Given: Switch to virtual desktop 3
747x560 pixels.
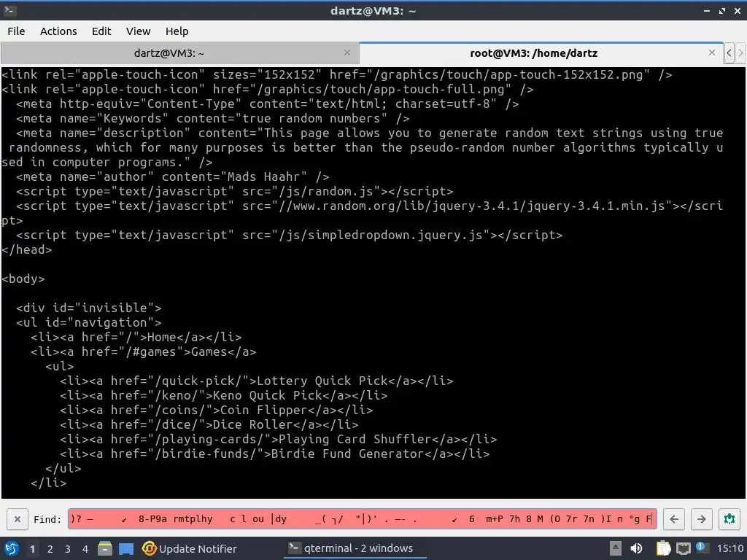Looking at the screenshot, I should 68,549.
